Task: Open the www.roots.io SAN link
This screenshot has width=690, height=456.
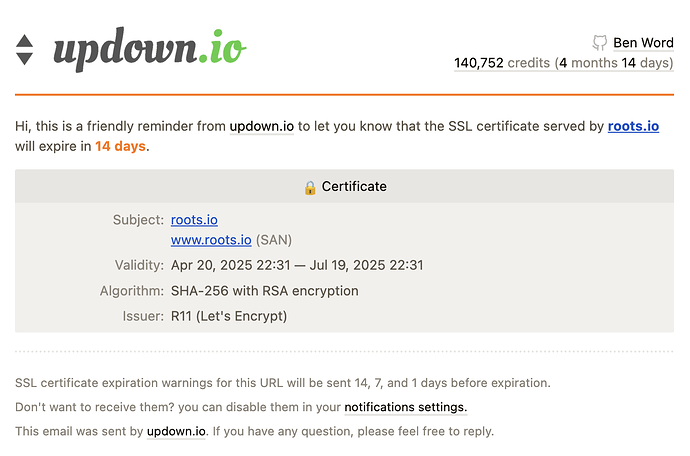Action: coord(211,240)
